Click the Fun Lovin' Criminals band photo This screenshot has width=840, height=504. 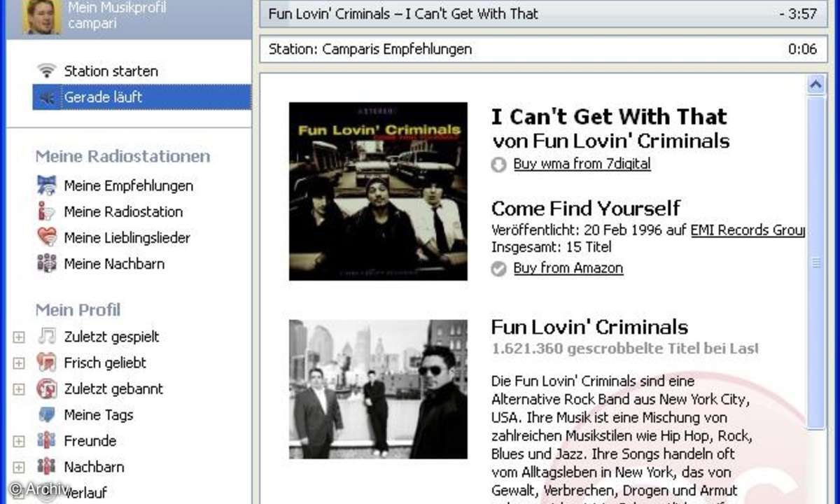point(378,389)
